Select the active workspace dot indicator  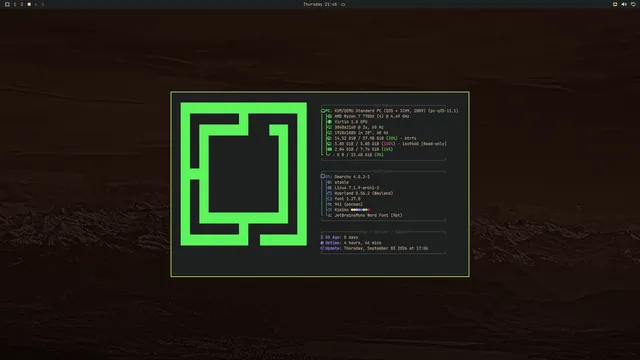tap(29, 4)
